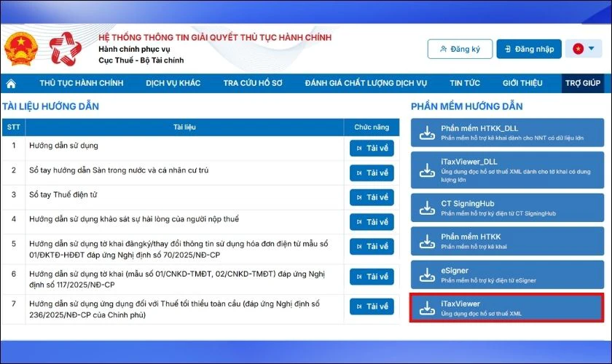Click download icon for eSigner

[427, 274]
